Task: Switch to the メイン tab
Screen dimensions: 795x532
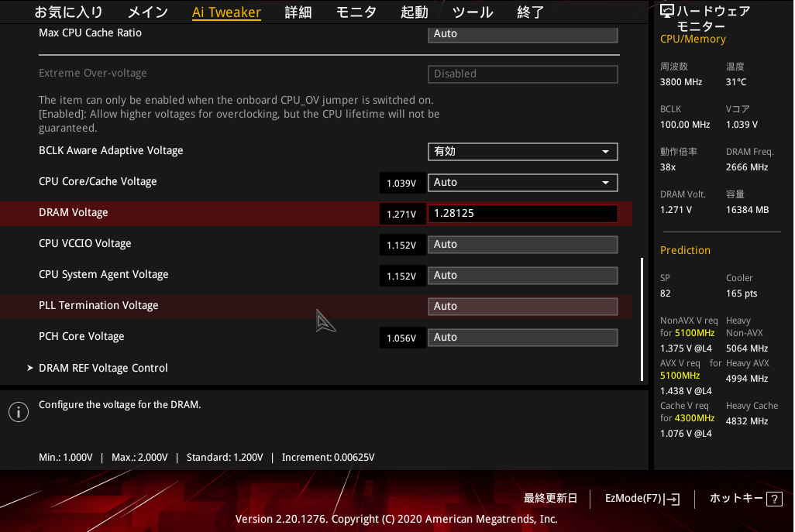Action: pos(147,12)
